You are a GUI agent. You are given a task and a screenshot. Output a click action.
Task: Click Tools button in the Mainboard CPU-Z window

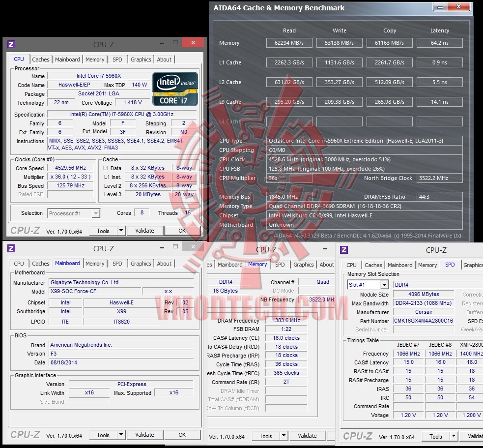pyautogui.click(x=103, y=435)
